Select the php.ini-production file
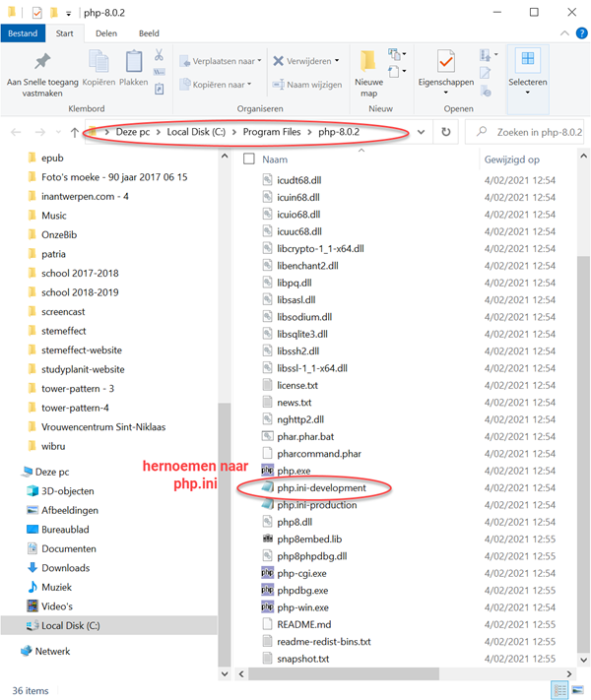The image size is (591, 700). click(316, 505)
